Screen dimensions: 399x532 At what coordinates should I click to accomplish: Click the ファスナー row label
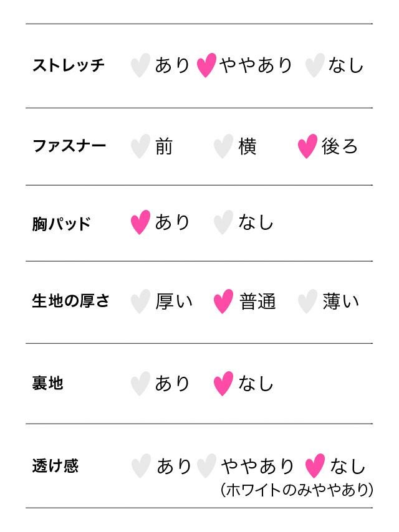(x=69, y=146)
